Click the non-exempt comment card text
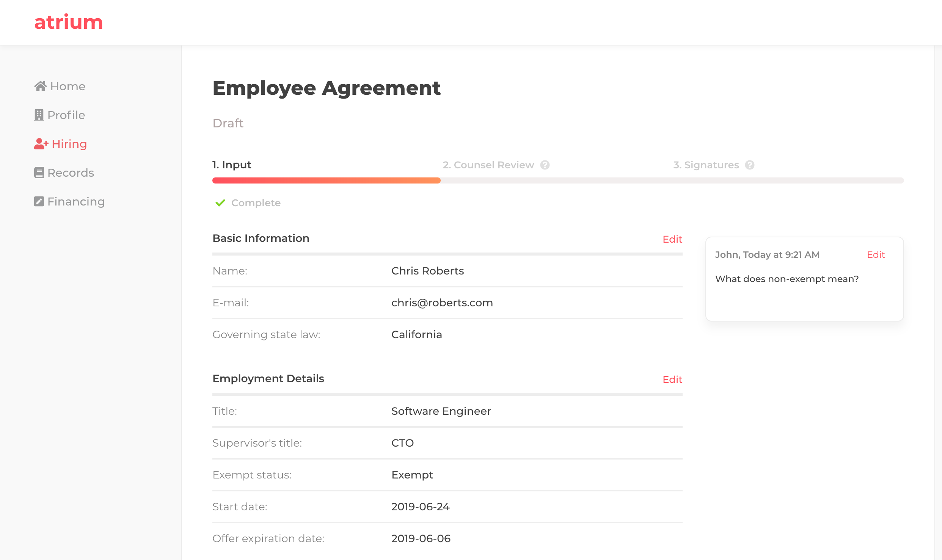The image size is (942, 560). [x=787, y=279]
